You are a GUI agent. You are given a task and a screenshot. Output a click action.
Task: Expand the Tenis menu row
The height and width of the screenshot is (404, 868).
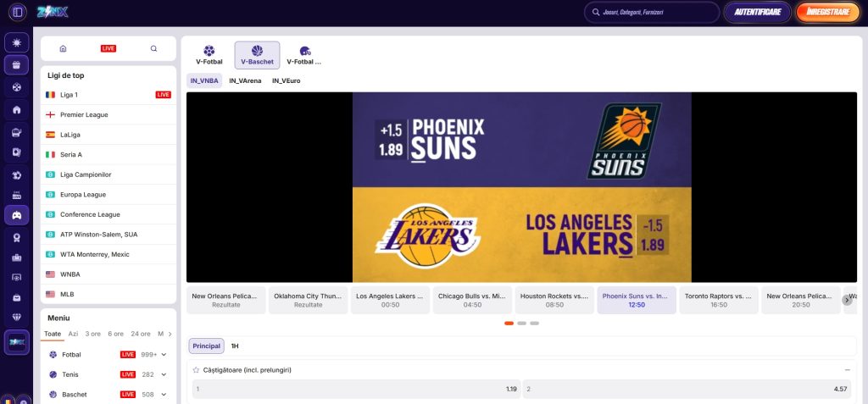coord(107,374)
